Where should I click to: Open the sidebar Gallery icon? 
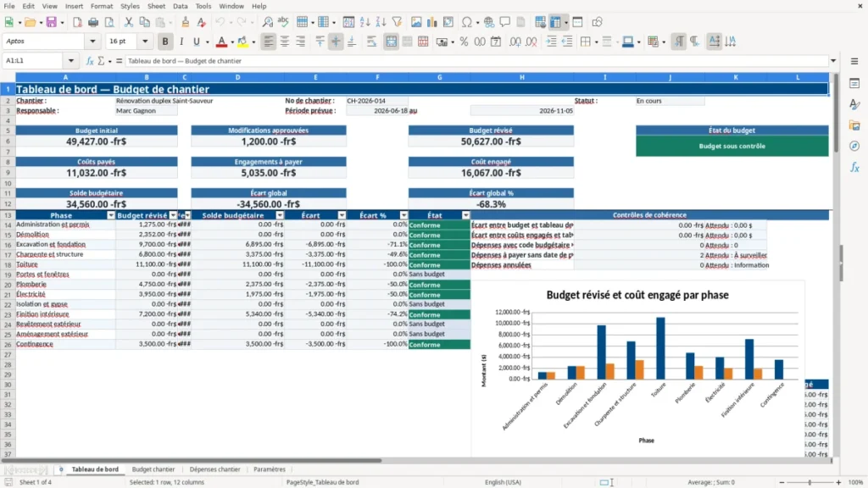click(854, 125)
